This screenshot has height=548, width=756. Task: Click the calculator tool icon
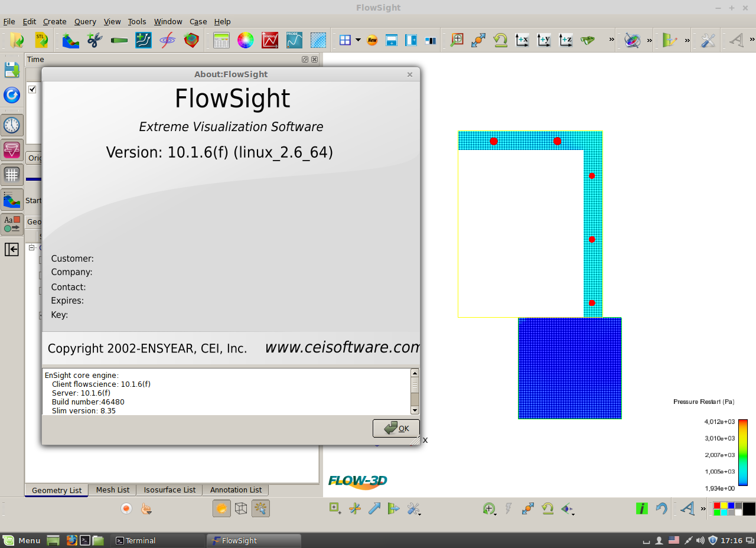click(x=221, y=40)
